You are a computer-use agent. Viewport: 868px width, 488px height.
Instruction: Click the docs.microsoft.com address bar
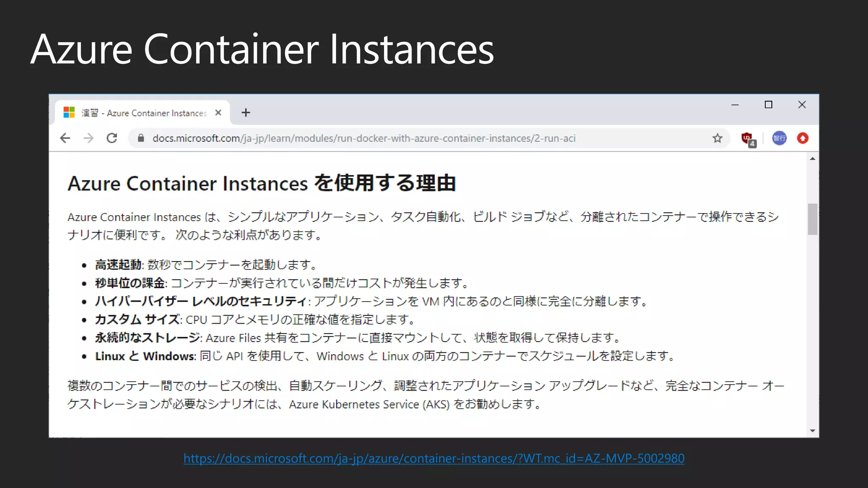429,138
